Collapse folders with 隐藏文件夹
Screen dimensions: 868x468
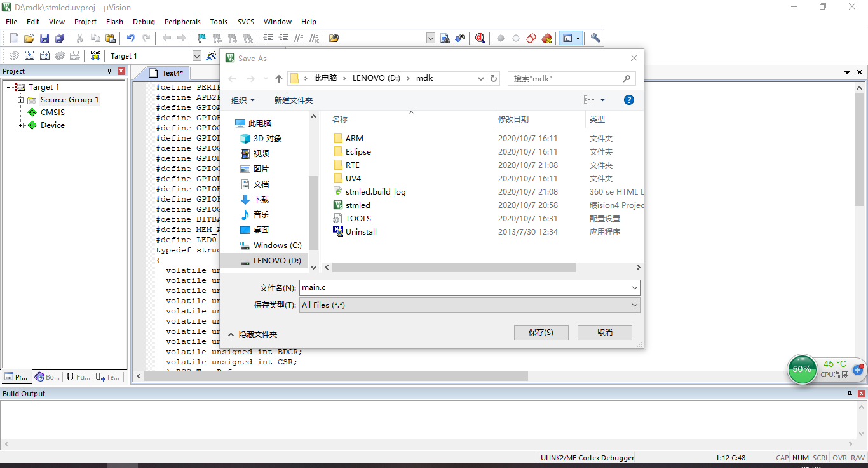pyautogui.click(x=252, y=334)
